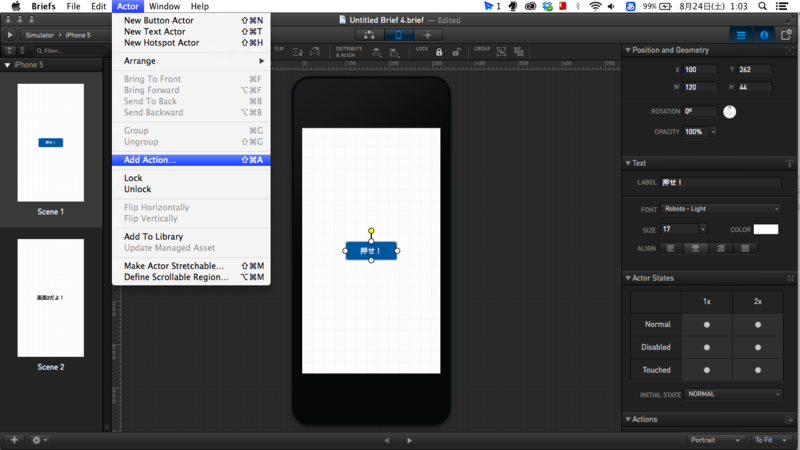The width and height of the screenshot is (800, 450).
Task: Choose Add To Library menu entry
Action: click(191, 237)
